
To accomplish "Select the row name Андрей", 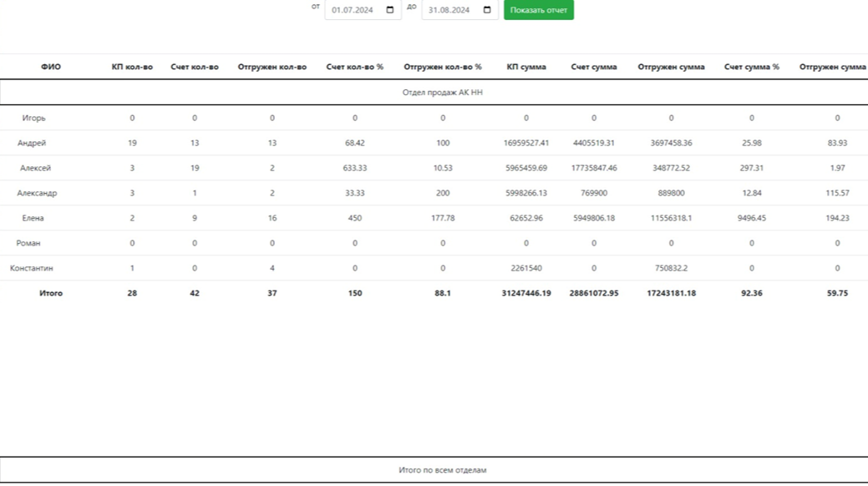I will point(32,143).
